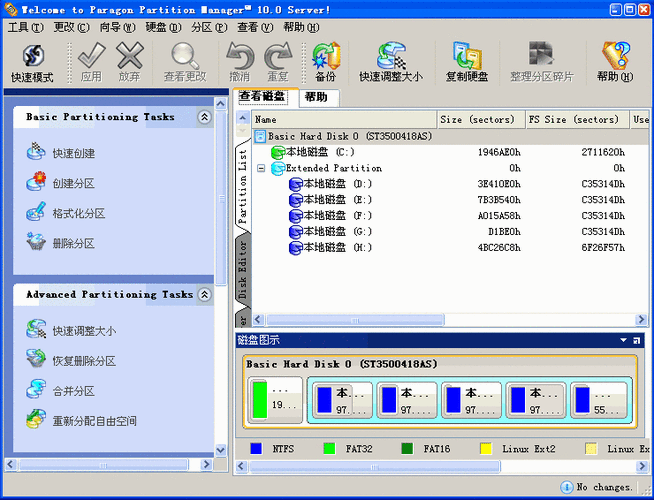Select the vertical Partition List tab

[242, 186]
